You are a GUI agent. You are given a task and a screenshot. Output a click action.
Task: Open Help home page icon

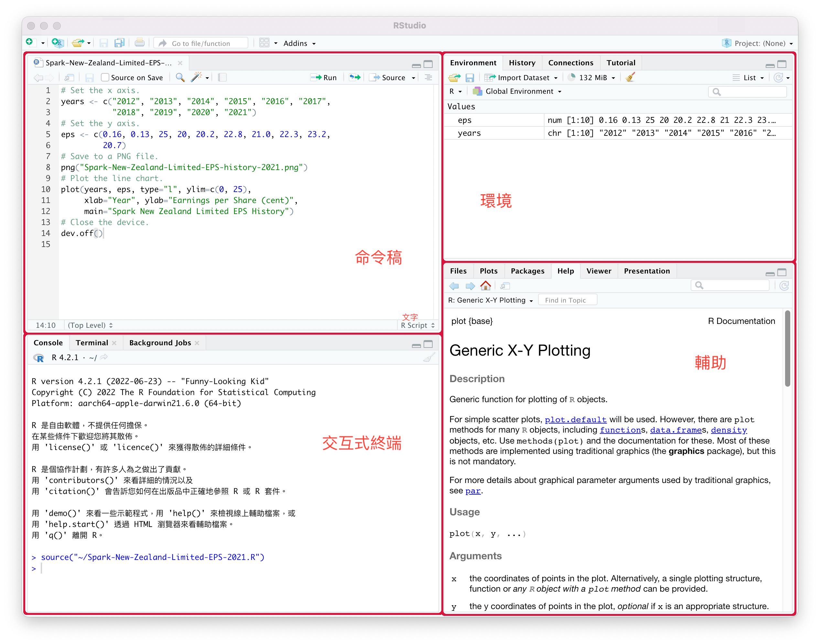(x=486, y=285)
